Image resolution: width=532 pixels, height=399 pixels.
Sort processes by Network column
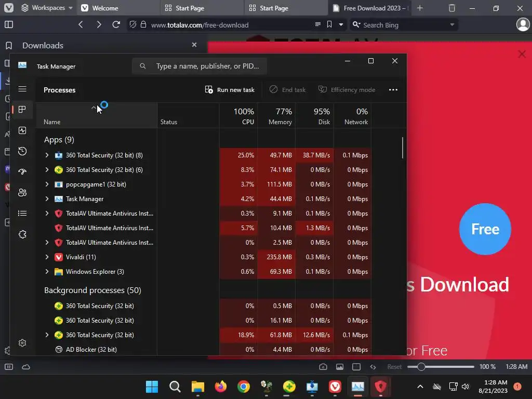pos(352,116)
